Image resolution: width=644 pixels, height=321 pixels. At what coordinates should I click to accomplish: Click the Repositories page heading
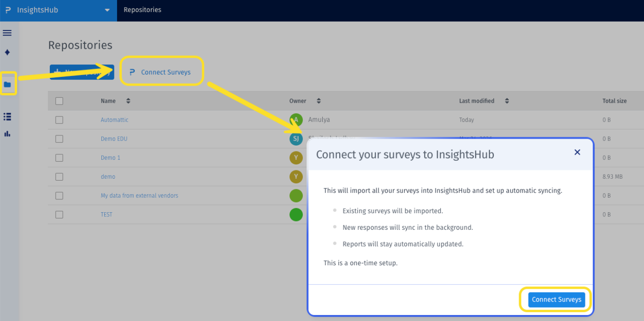tap(80, 45)
